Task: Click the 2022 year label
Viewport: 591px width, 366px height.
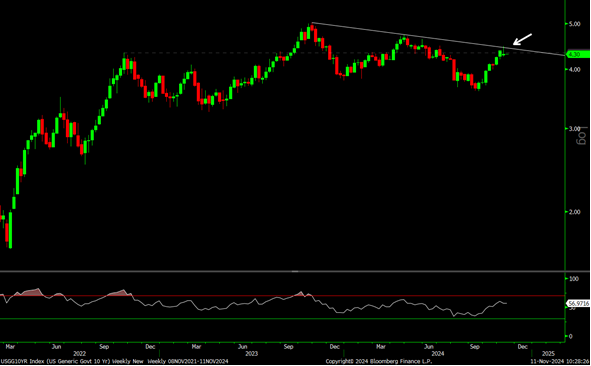Action: click(x=80, y=354)
